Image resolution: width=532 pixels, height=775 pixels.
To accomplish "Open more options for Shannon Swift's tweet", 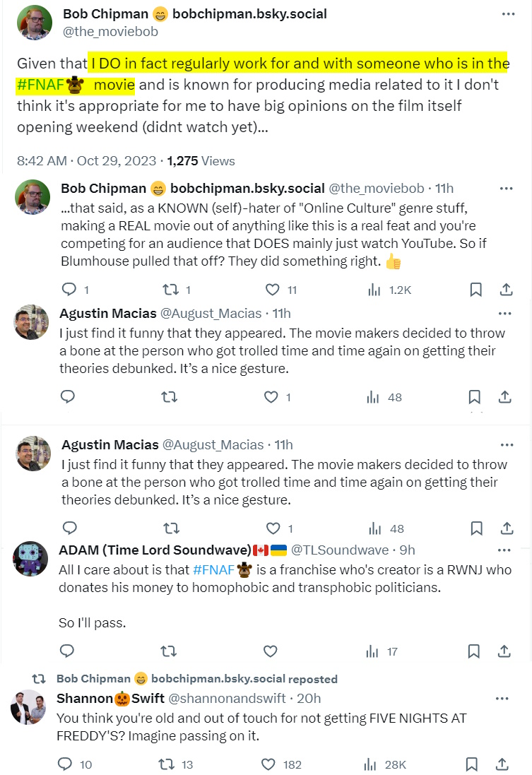I will [502, 698].
